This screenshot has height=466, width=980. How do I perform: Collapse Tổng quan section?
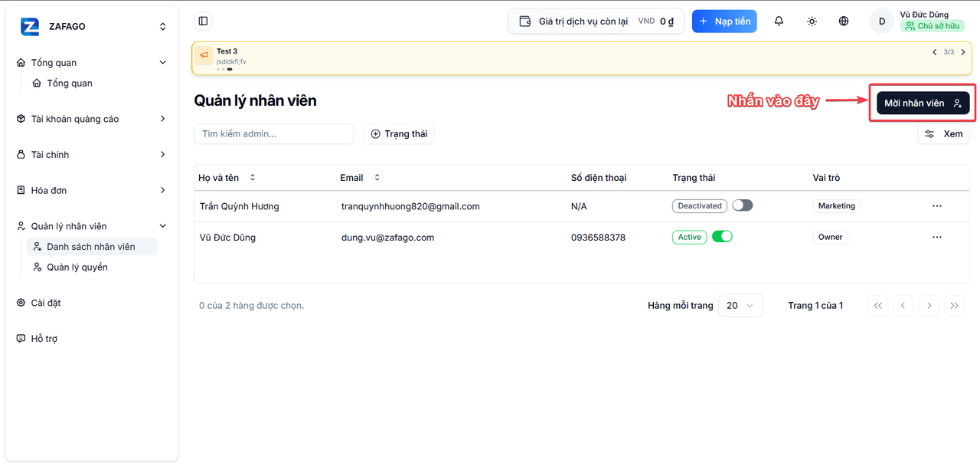162,63
